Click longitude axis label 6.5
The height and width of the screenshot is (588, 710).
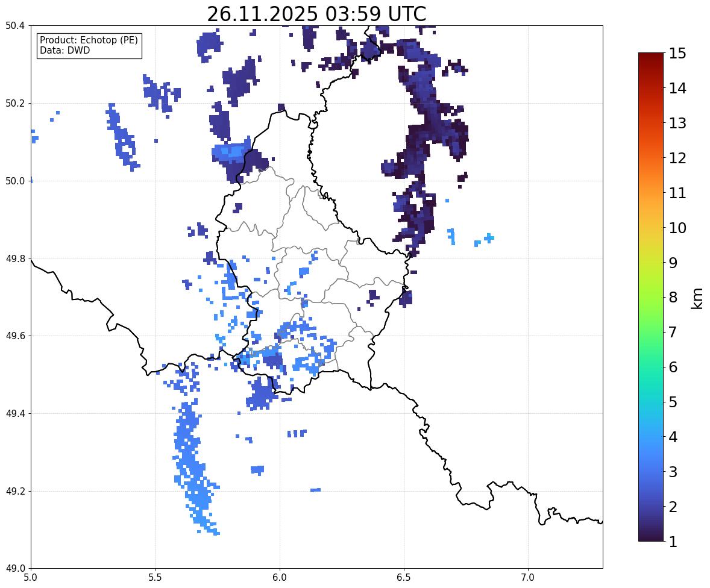click(x=404, y=578)
